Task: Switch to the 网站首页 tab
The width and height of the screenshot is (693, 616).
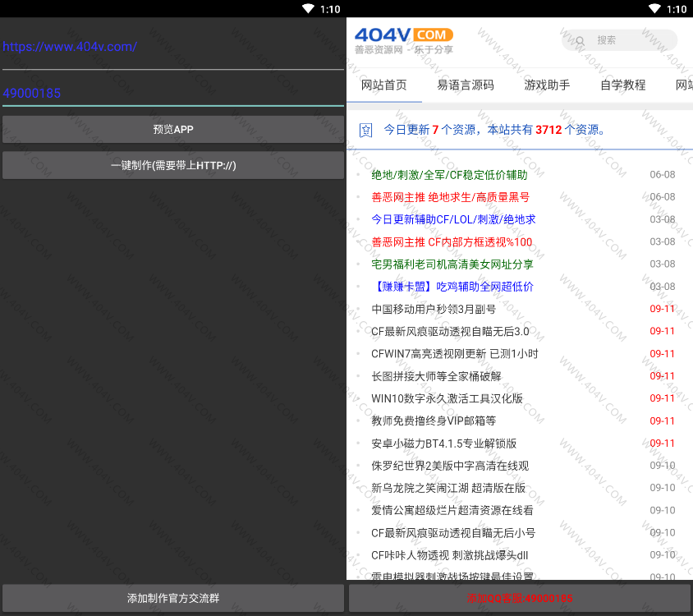Action: 383,85
